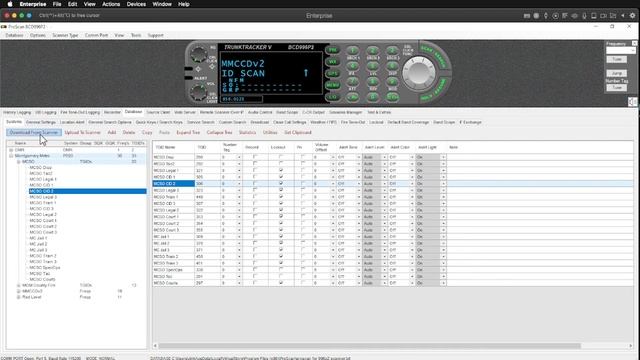Open the General Settings sub-tab
This screenshot has width=640, height=360.
41,122
